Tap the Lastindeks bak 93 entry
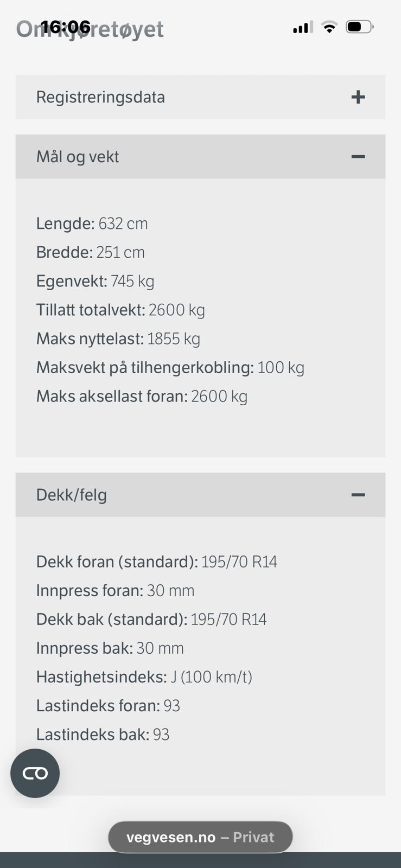The image size is (401, 868). coord(103,734)
